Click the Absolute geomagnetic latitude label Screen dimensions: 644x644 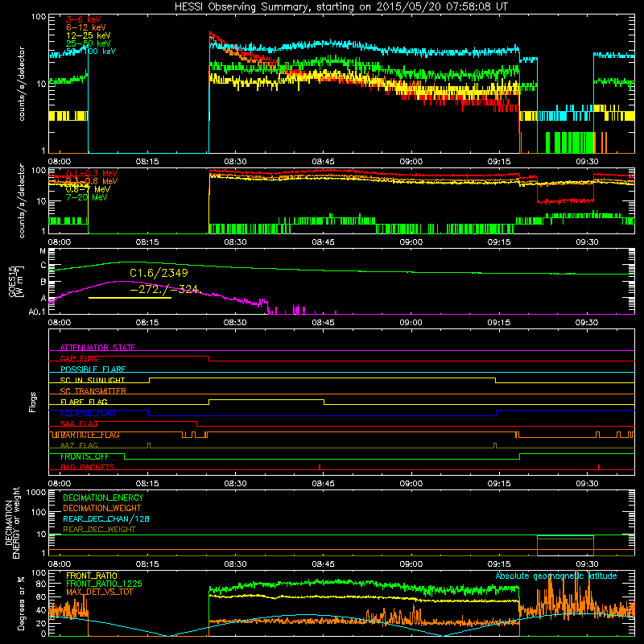coord(556,576)
